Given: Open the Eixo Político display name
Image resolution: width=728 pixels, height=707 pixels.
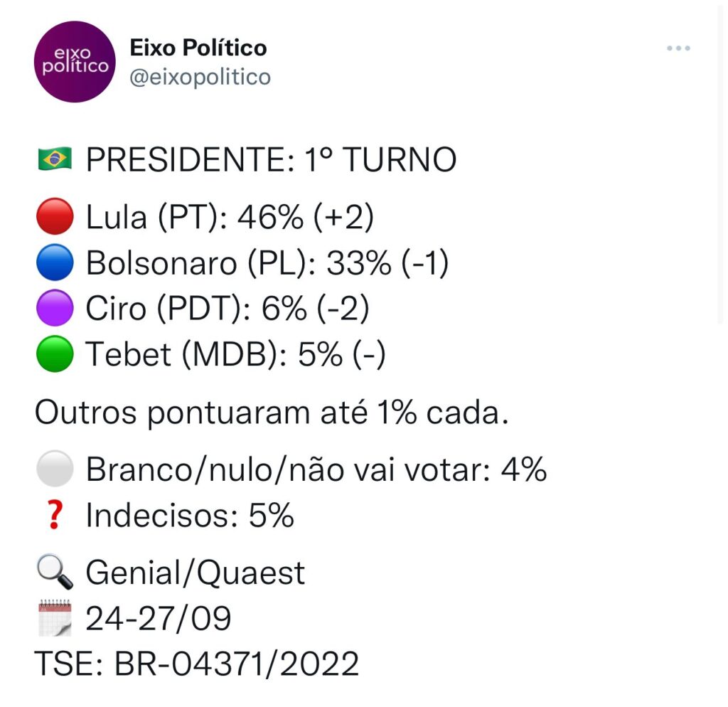Looking at the screenshot, I should click(198, 48).
